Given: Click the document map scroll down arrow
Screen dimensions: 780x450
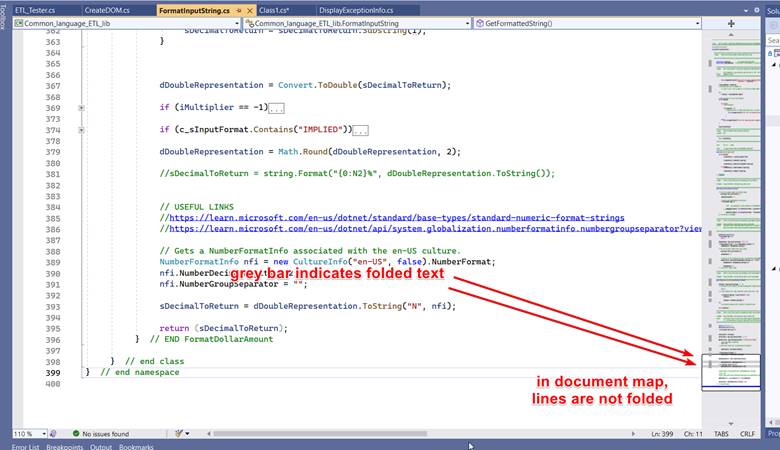Looking at the screenshot, I should click(731, 424).
